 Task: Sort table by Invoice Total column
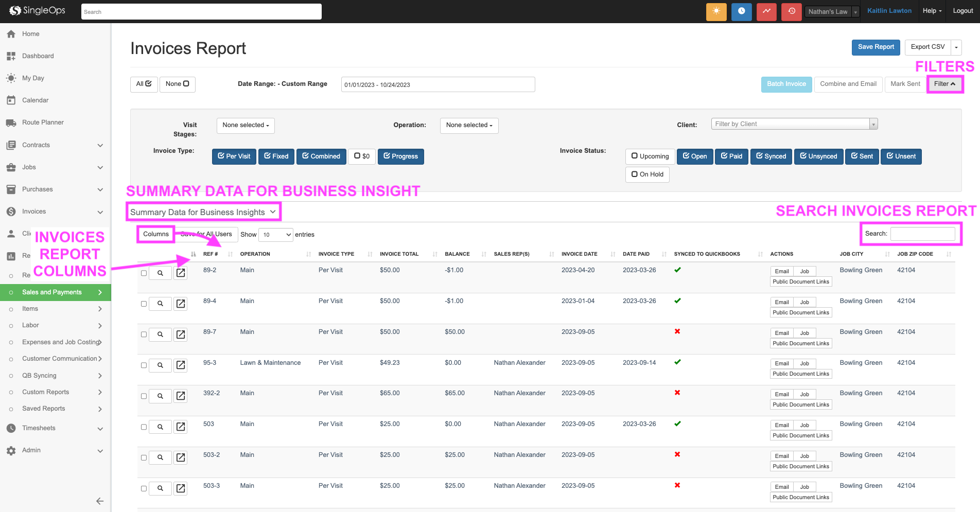(x=399, y=254)
